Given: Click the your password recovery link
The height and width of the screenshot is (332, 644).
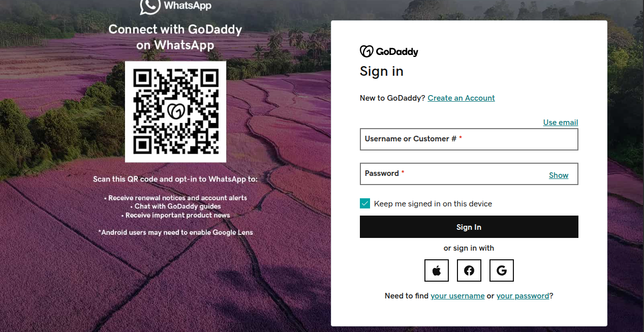Looking at the screenshot, I should (x=523, y=295).
